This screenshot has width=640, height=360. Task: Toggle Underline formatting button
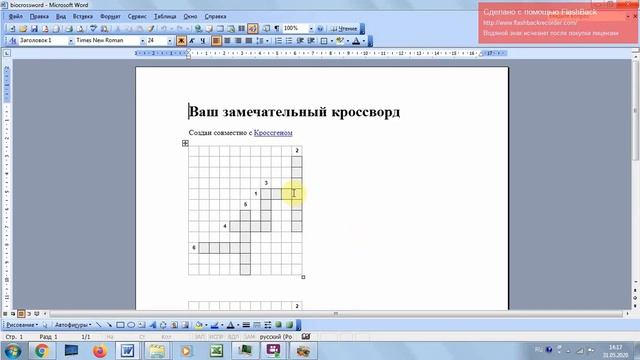click(x=203, y=40)
